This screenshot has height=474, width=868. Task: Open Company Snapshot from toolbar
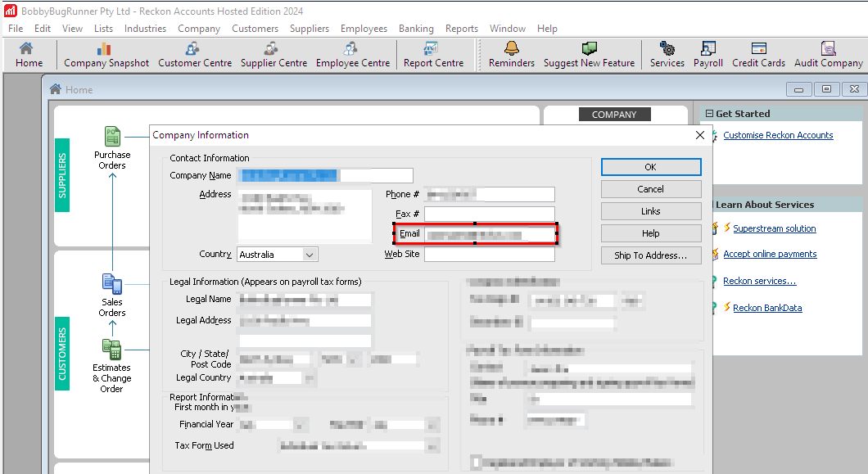106,55
